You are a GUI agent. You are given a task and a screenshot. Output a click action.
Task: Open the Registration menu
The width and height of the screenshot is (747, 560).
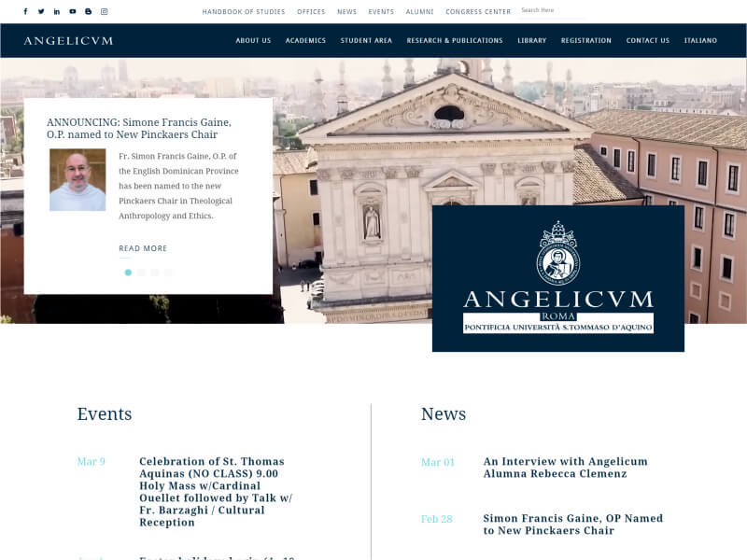coord(586,40)
